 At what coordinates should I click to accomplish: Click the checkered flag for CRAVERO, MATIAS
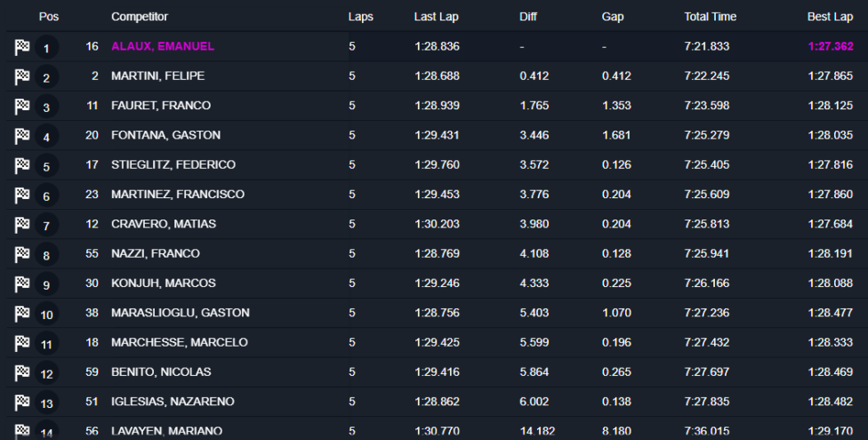tap(22, 225)
